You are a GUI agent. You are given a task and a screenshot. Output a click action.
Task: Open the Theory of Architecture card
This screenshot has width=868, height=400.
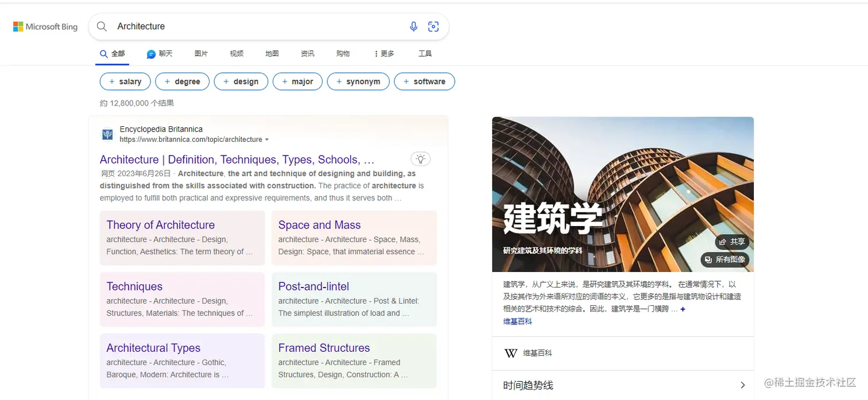click(182, 238)
